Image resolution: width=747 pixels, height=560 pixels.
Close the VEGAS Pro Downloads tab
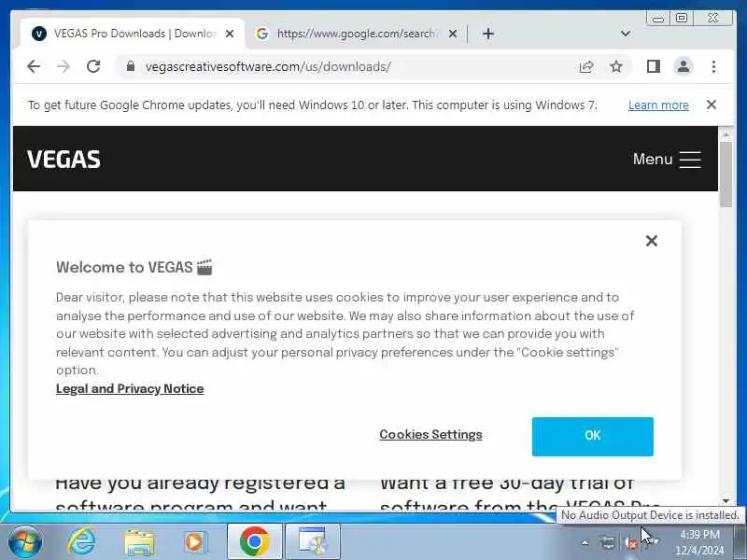[x=230, y=34]
